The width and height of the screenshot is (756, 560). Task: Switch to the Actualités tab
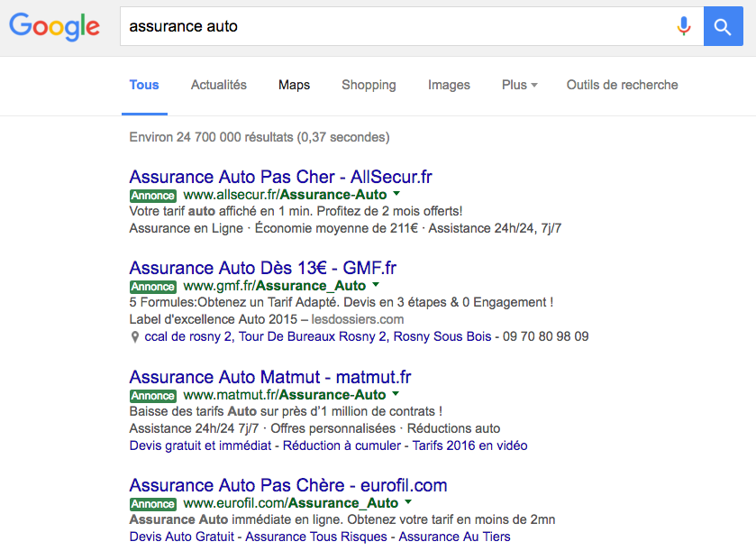(x=219, y=85)
